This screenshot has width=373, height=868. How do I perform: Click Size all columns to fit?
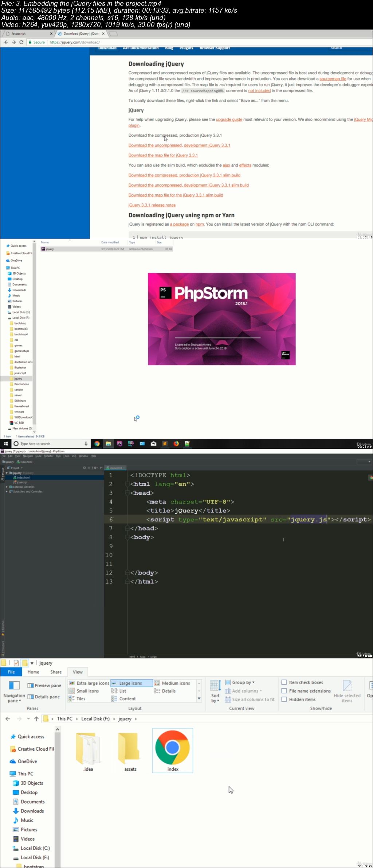point(250,700)
